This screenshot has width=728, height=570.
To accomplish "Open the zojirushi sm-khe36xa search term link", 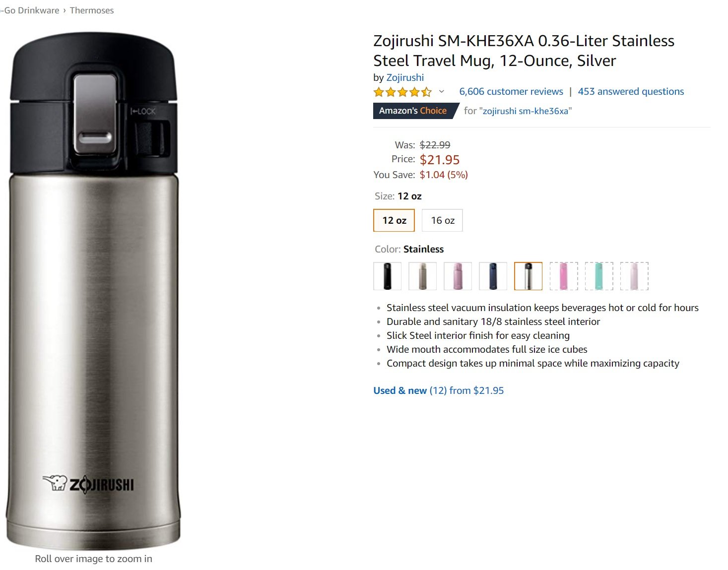I will [526, 111].
